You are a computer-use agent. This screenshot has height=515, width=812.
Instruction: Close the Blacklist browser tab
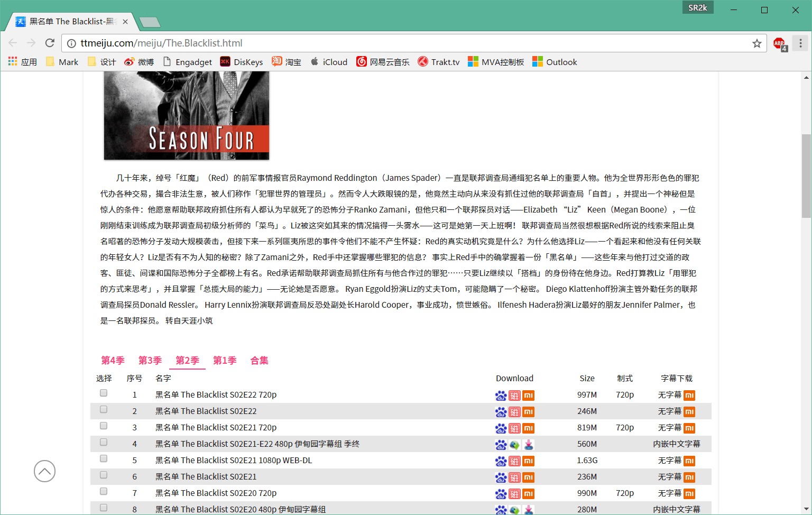[125, 22]
